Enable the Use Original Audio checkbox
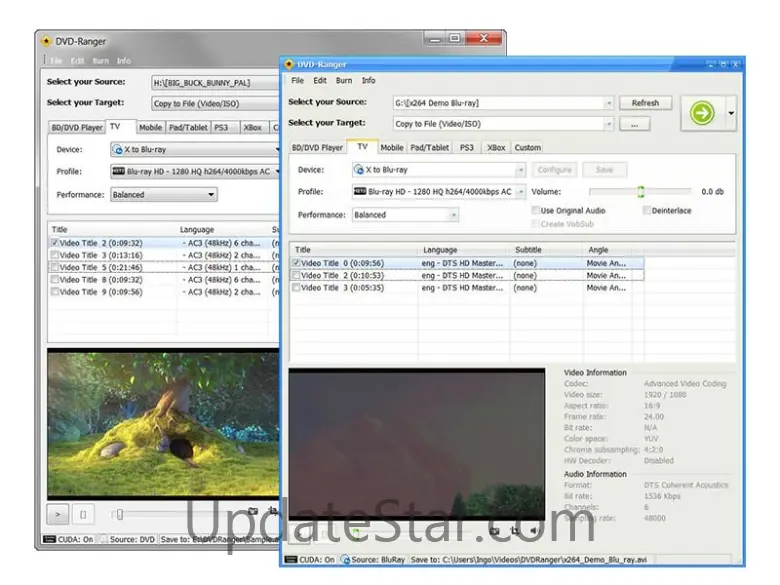780x585 pixels. [x=536, y=210]
